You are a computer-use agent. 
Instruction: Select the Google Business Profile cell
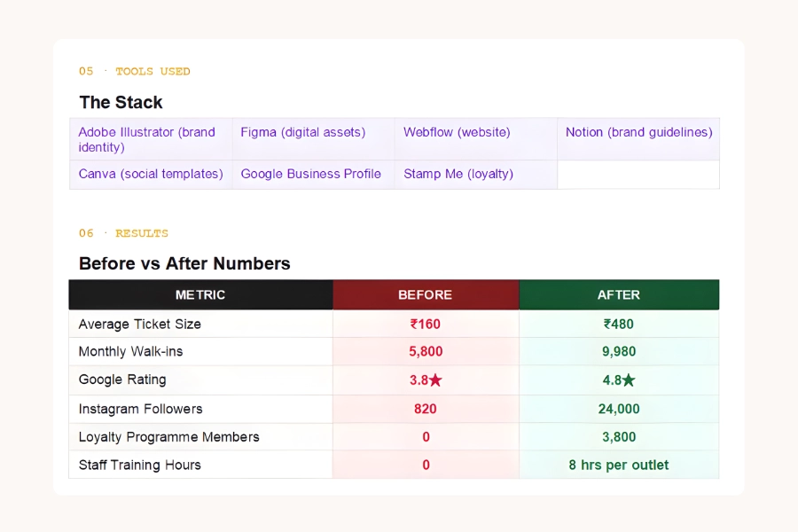click(310, 174)
